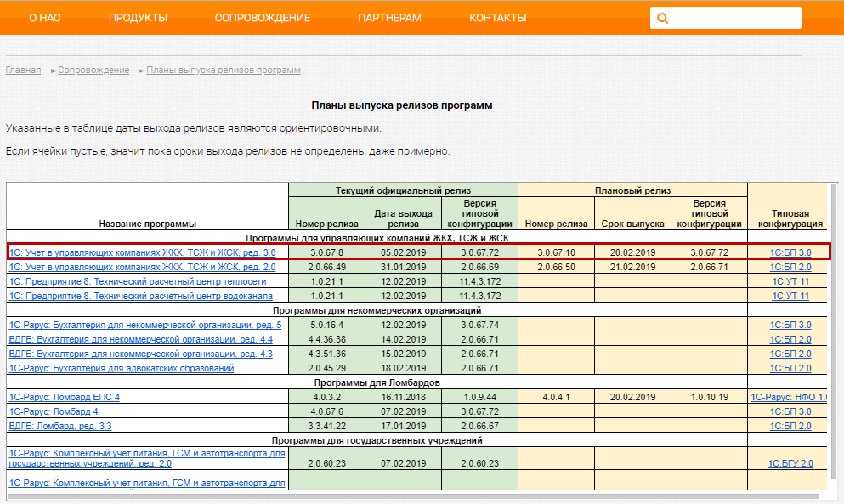Click planned configuration version 1.0.10.19
This screenshot has width=844, height=504.
pos(710,398)
